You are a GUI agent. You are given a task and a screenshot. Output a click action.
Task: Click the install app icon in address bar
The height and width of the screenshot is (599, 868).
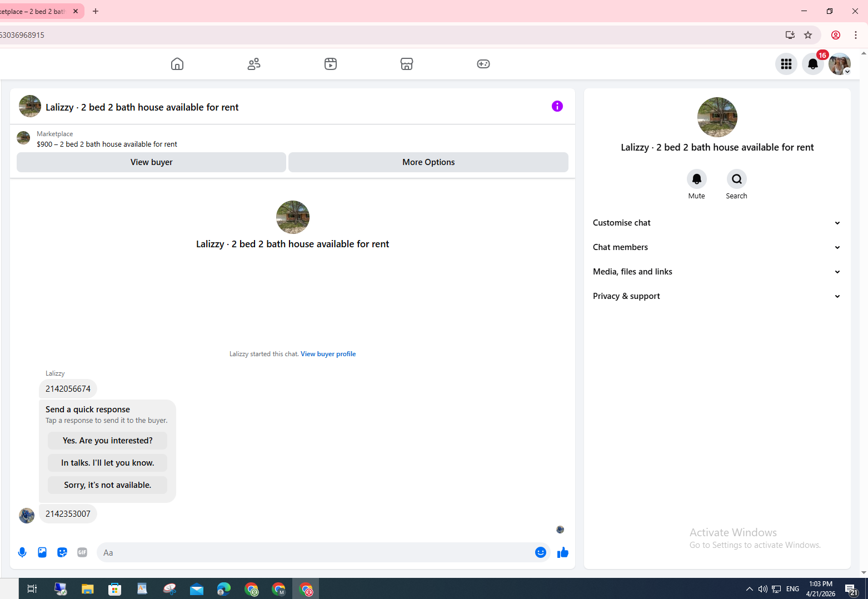tap(790, 35)
